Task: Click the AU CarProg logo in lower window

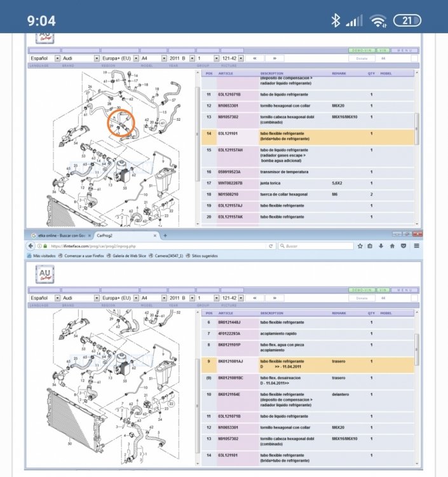Action: point(44,274)
